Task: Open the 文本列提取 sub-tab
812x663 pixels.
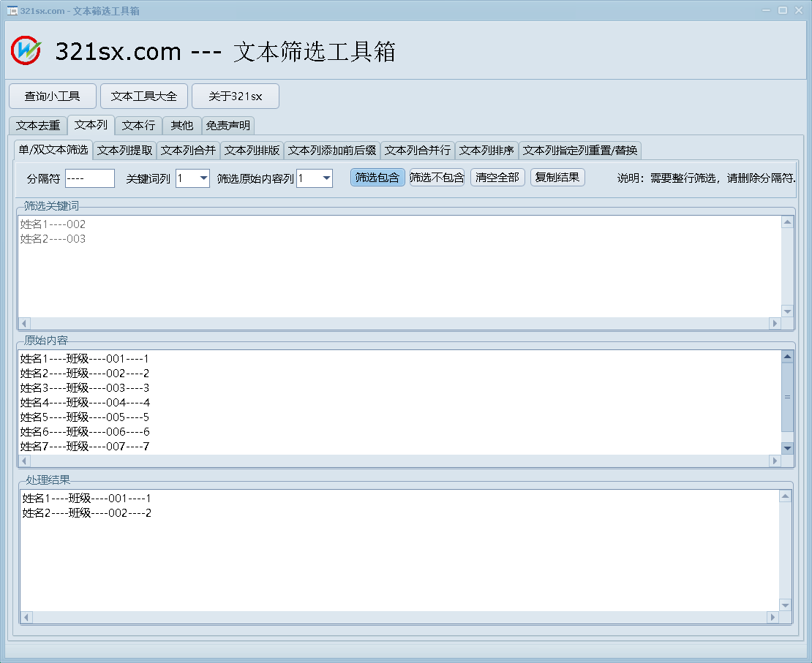Action: click(125, 151)
